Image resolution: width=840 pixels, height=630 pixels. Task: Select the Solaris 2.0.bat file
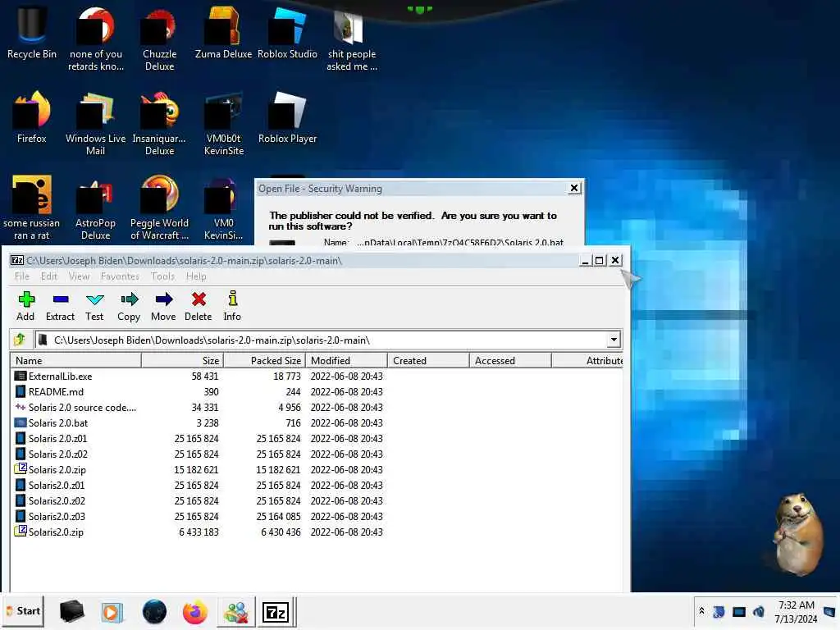316,422
